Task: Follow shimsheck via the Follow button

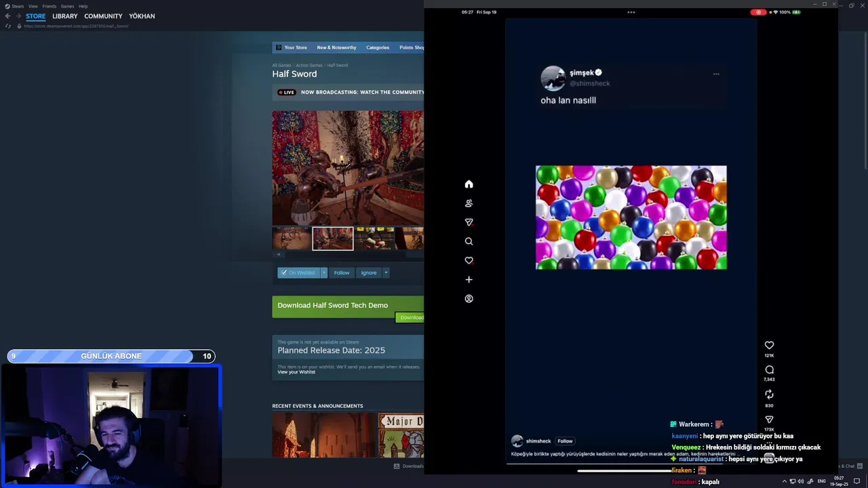Action: [x=565, y=441]
